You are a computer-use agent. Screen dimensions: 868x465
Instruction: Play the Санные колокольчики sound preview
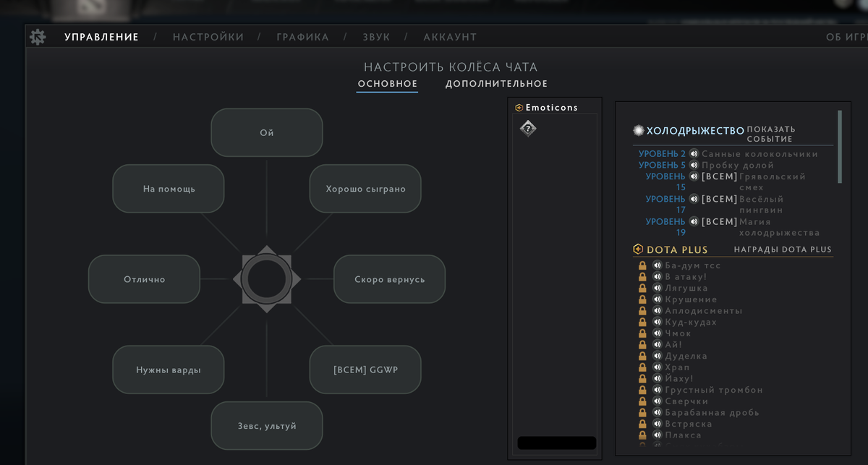coord(694,154)
